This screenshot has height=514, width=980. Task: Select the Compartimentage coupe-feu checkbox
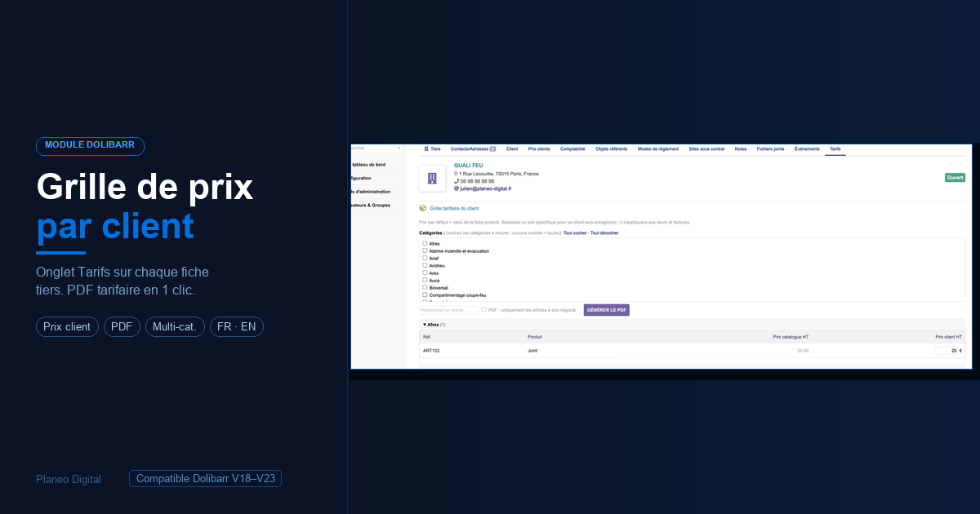click(425, 295)
